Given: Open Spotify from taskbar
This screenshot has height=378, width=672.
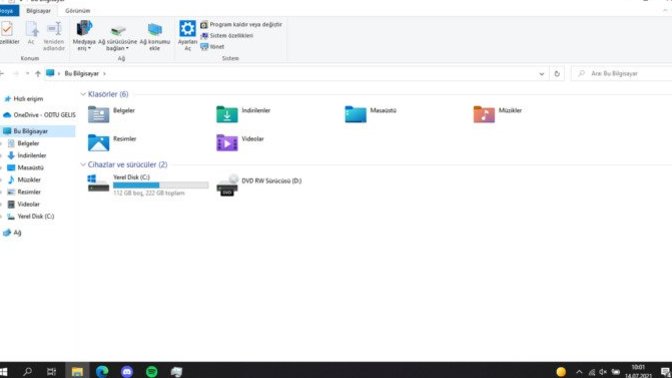Looking at the screenshot, I should coord(152,372).
